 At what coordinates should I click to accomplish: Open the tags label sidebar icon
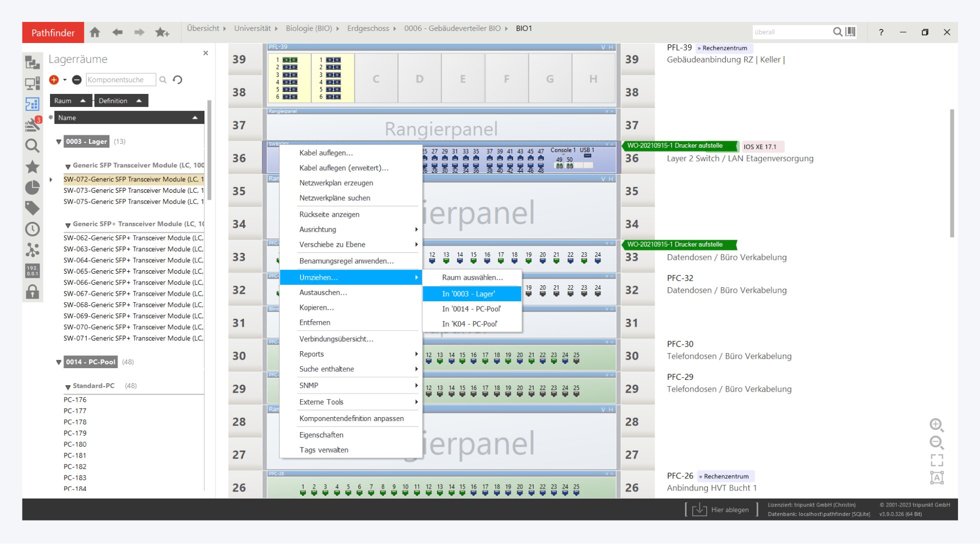(32, 208)
